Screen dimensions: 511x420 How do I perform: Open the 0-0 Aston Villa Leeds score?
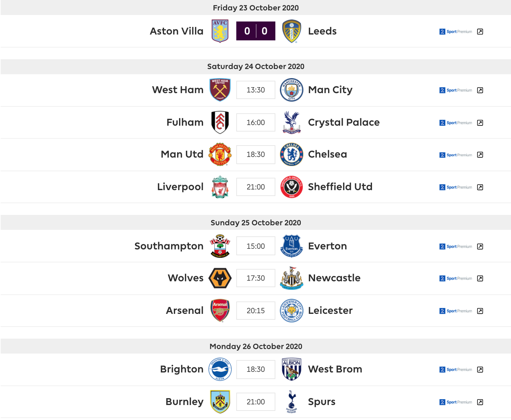tap(256, 31)
